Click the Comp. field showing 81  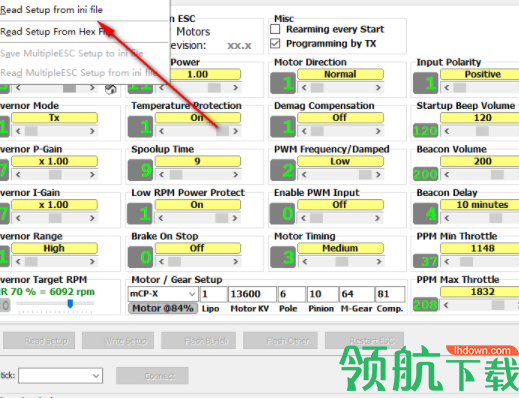click(x=390, y=294)
